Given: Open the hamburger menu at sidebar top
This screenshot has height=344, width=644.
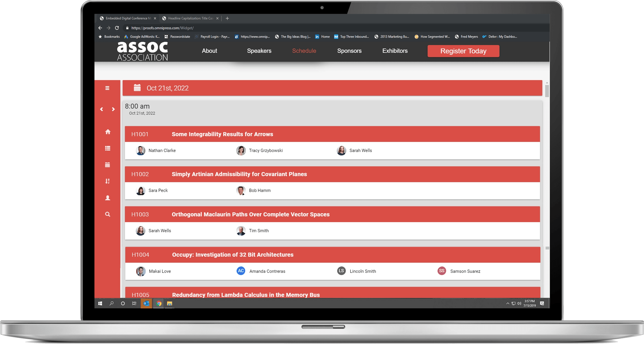Looking at the screenshot, I should click(107, 88).
